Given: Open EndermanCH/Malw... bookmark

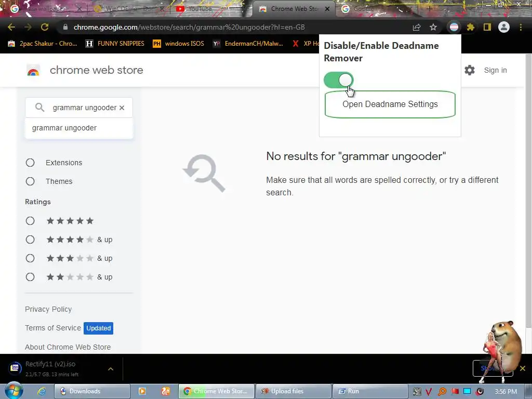Looking at the screenshot, I should click(248, 44).
